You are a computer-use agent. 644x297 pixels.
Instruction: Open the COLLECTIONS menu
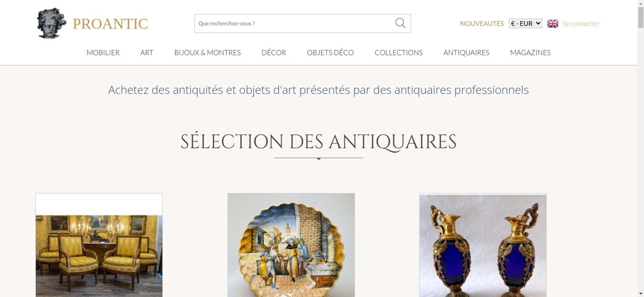pos(399,52)
